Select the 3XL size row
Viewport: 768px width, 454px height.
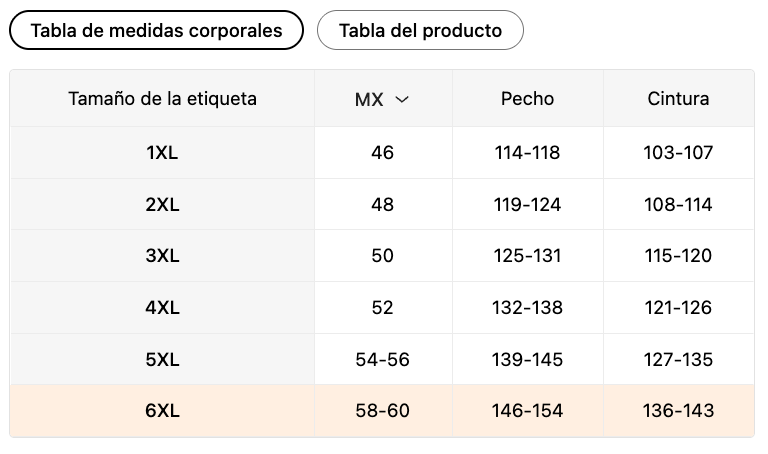[162, 256]
